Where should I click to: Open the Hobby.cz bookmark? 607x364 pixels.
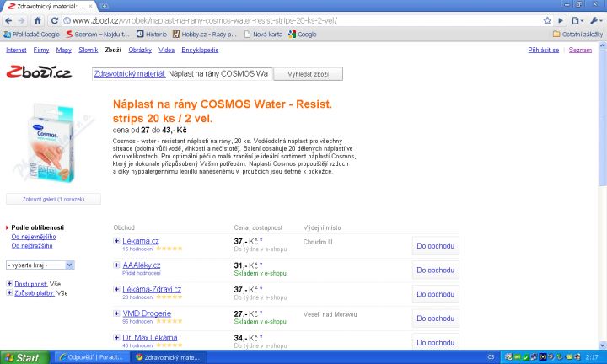pyautogui.click(x=204, y=35)
